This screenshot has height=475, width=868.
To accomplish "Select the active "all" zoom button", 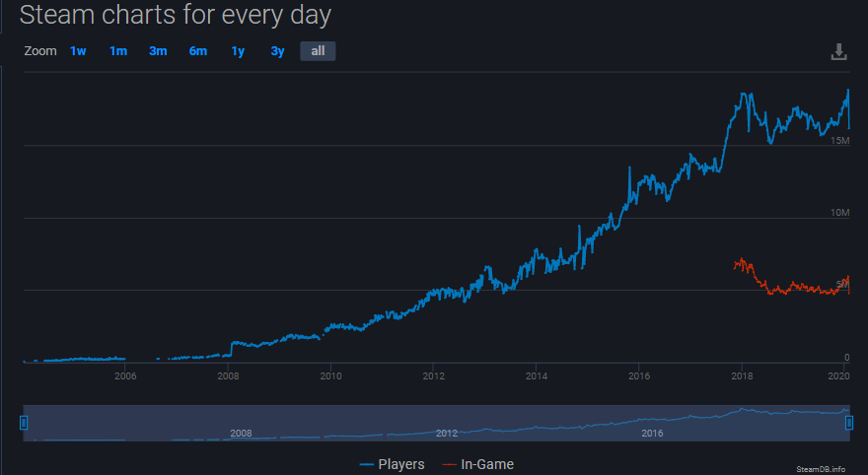I will pyautogui.click(x=318, y=51).
